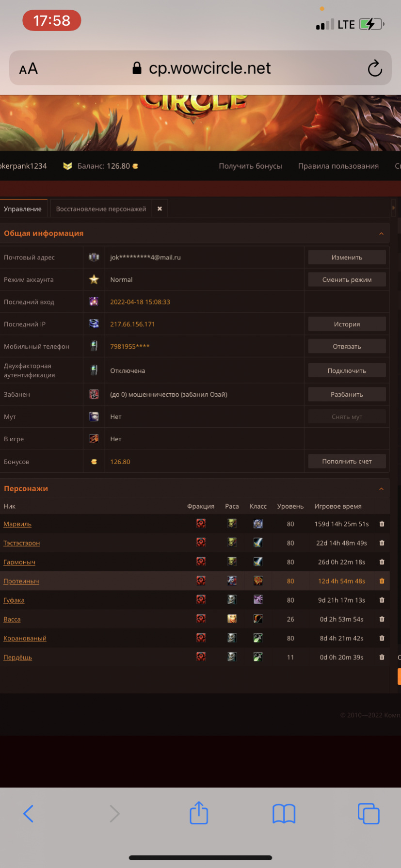
Task: Open Safari text size AA menu
Action: tap(29, 68)
